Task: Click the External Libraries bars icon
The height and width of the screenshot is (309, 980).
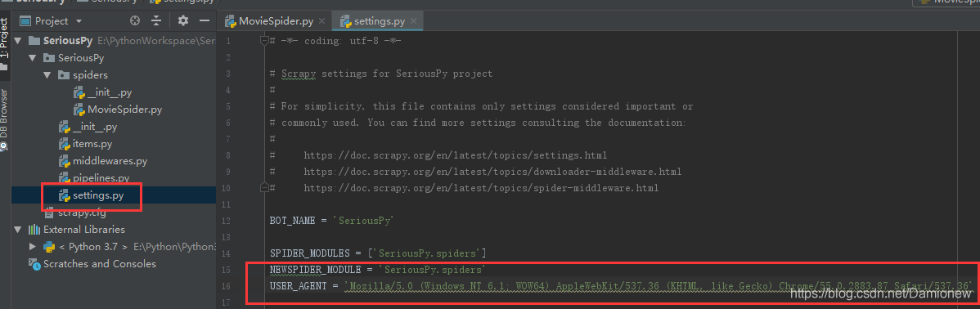Action: click(x=34, y=229)
